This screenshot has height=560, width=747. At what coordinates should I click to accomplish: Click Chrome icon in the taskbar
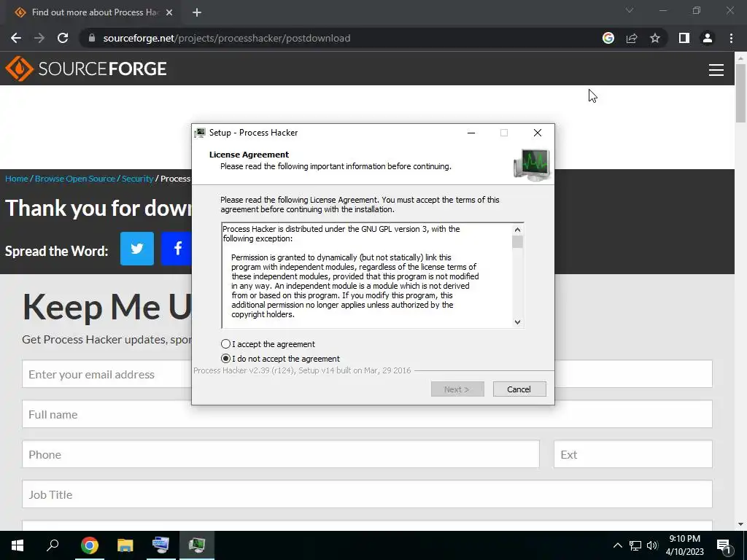89,545
